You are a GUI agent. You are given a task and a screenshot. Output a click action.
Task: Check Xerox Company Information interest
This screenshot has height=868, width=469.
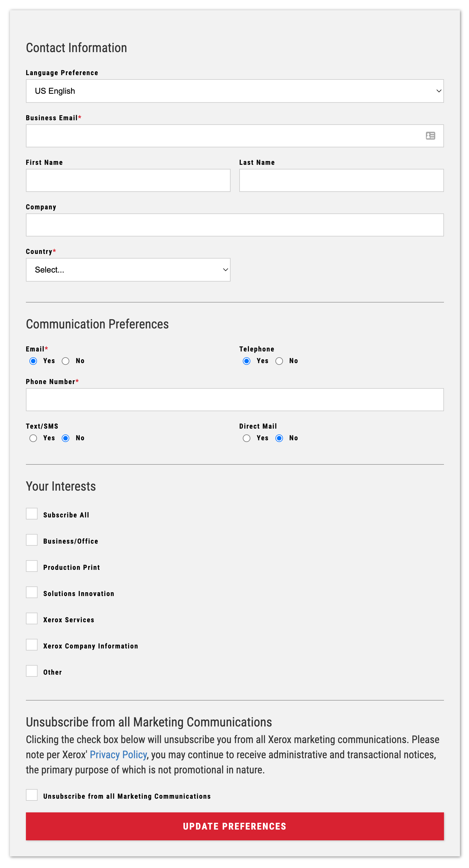[32, 645]
